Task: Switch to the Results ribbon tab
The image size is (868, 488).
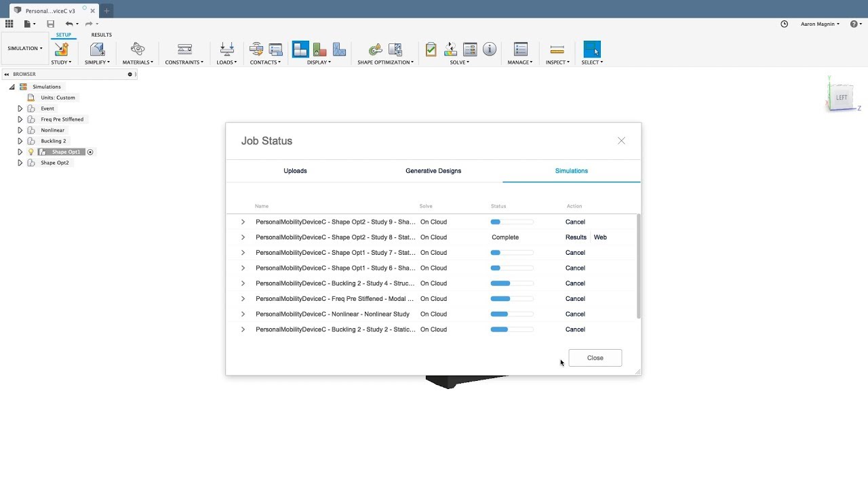Action: [x=102, y=35]
